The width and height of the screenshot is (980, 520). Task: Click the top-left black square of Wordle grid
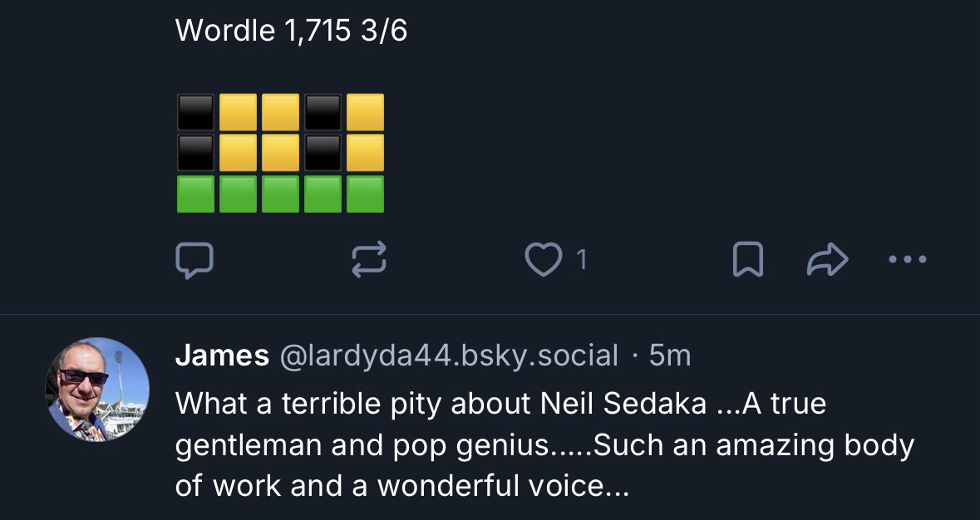point(196,112)
